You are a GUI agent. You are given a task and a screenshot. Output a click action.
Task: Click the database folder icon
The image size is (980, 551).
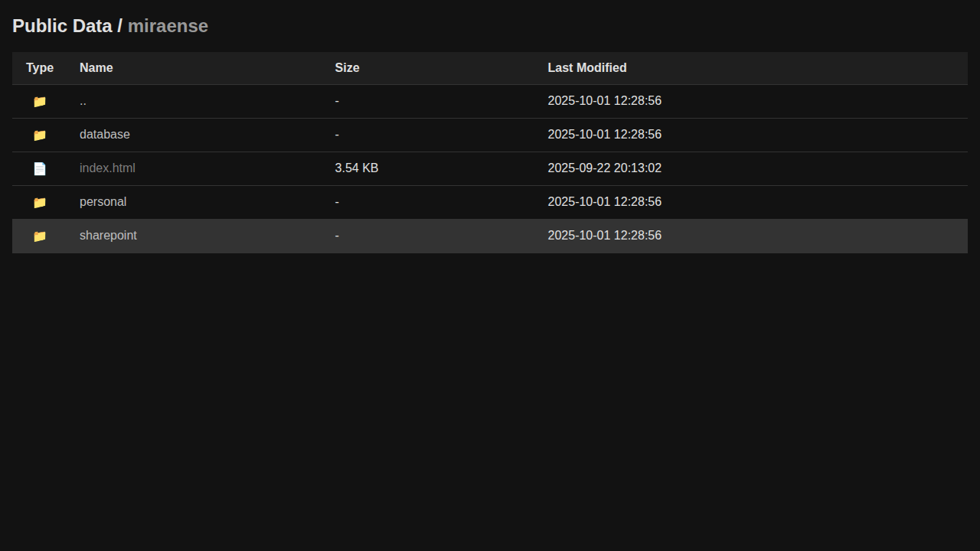[40, 135]
